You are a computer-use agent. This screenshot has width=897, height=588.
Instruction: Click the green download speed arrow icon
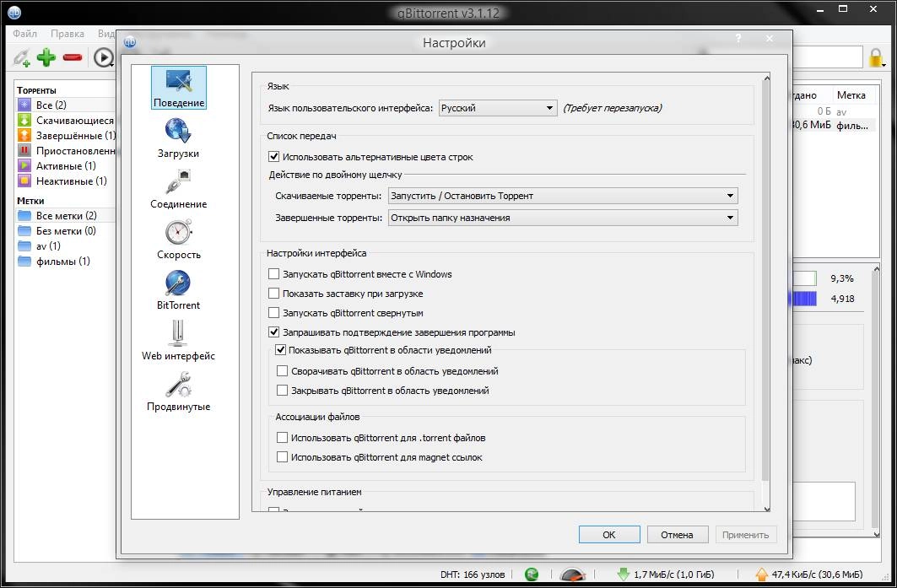(623, 575)
